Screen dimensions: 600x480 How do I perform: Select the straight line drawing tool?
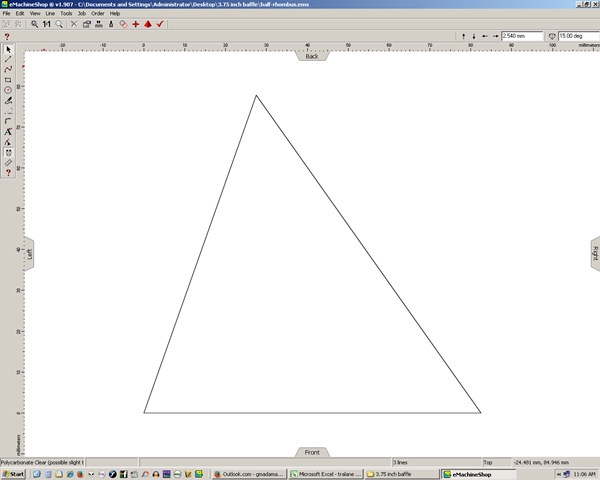coord(8,59)
